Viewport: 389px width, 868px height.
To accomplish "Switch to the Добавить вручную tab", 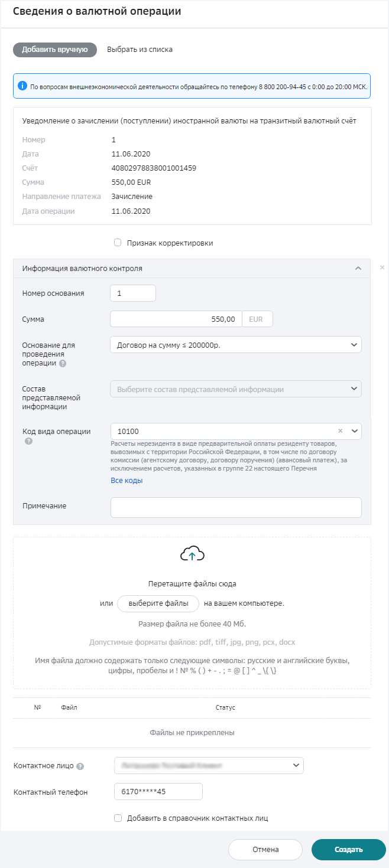I will [x=55, y=50].
